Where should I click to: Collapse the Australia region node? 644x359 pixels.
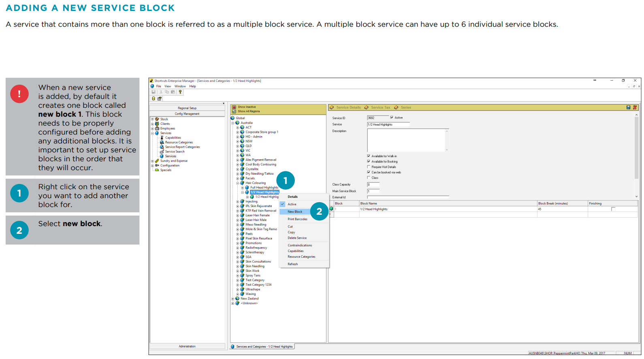click(x=233, y=123)
